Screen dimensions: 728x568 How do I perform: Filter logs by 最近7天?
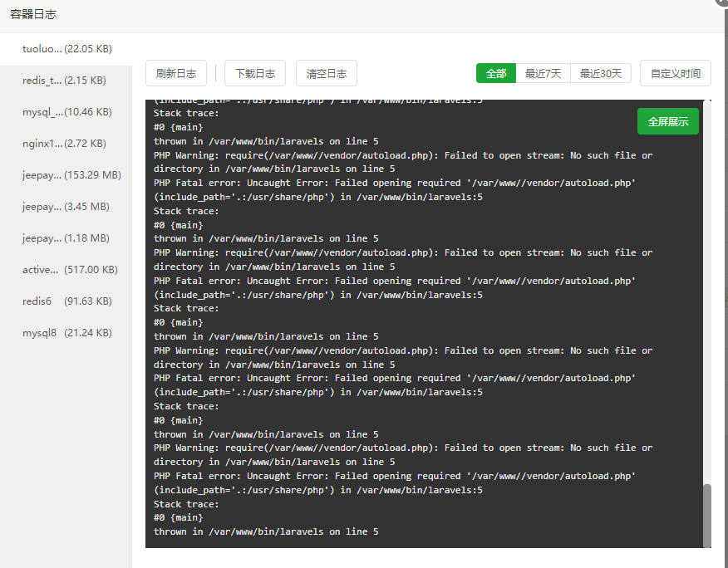(543, 73)
